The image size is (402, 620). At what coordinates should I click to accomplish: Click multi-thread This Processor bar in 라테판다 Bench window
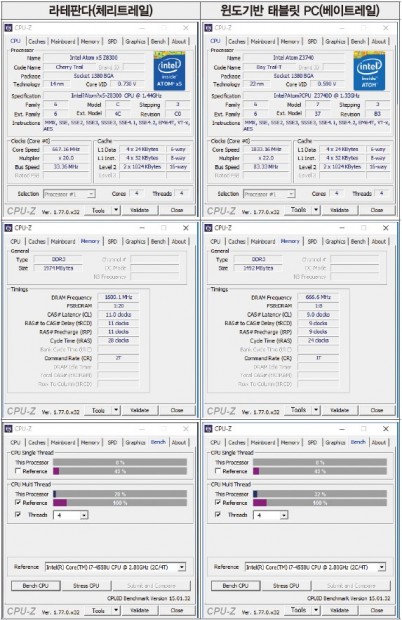120,494
